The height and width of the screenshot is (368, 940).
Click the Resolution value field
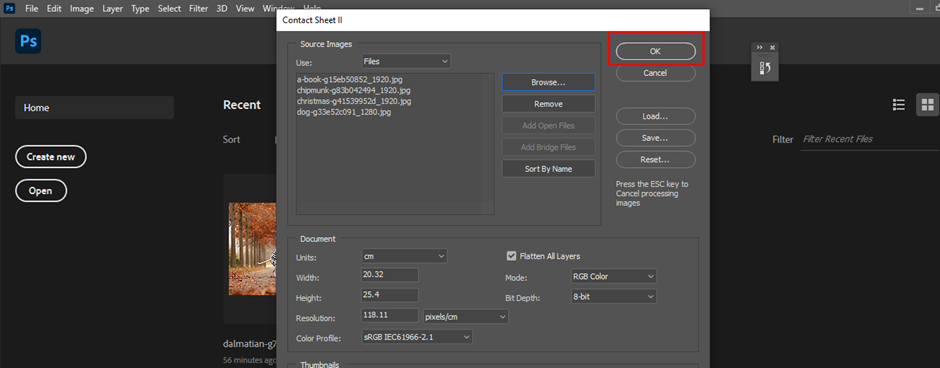pos(390,316)
